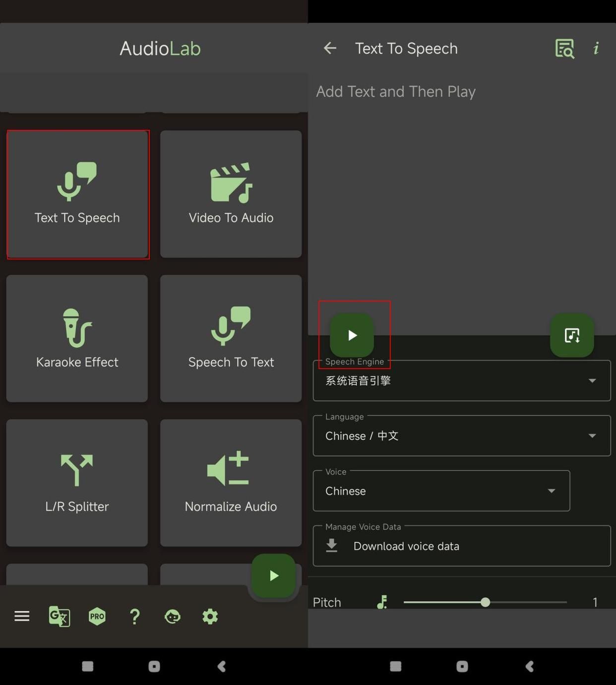Screen dimensions: 616x685
Task: Open the hamburger menu in the bottom bar
Action: click(x=22, y=616)
